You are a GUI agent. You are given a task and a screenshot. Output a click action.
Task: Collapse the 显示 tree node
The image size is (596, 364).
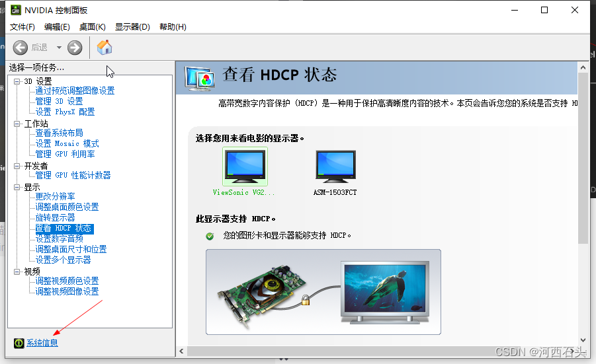point(17,187)
